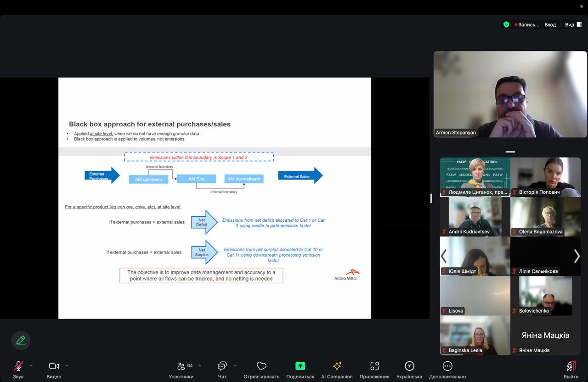Open the Приложения apps icon
The height and width of the screenshot is (382, 588).
tap(374, 366)
